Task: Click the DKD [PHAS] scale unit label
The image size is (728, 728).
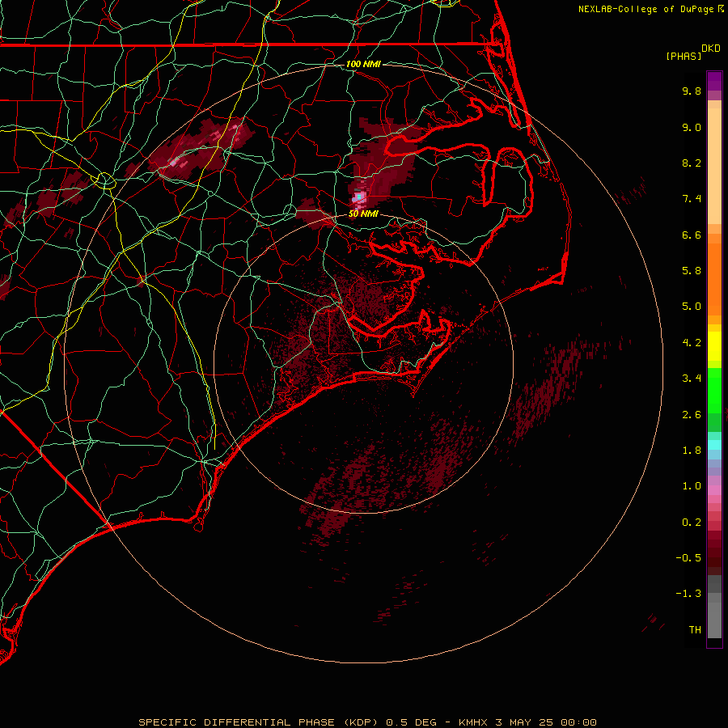Action: (x=693, y=53)
